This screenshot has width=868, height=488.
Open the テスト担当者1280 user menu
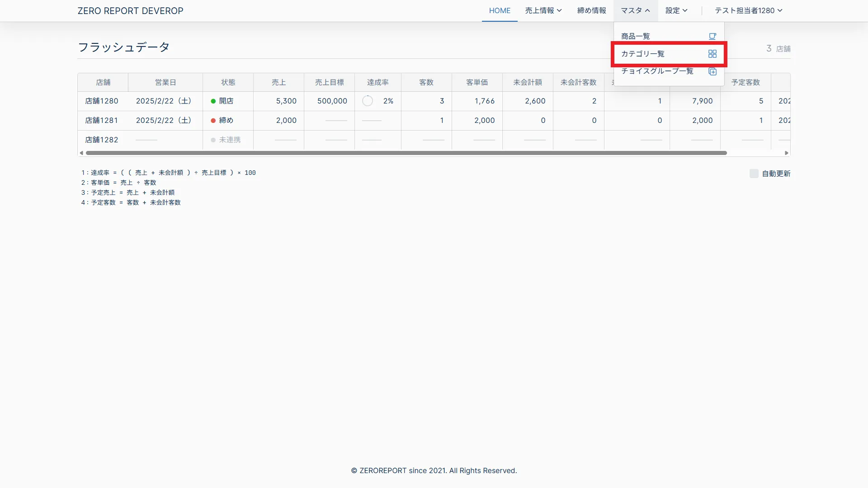[x=748, y=10]
